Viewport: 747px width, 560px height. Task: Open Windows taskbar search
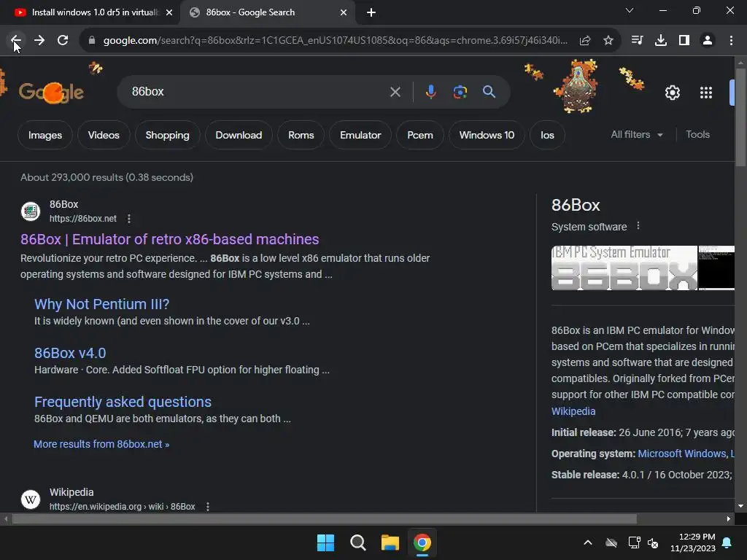(x=357, y=542)
